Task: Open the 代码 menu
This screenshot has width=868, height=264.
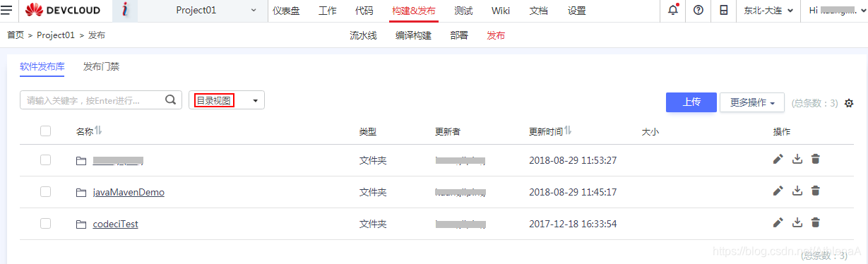Action: click(364, 11)
